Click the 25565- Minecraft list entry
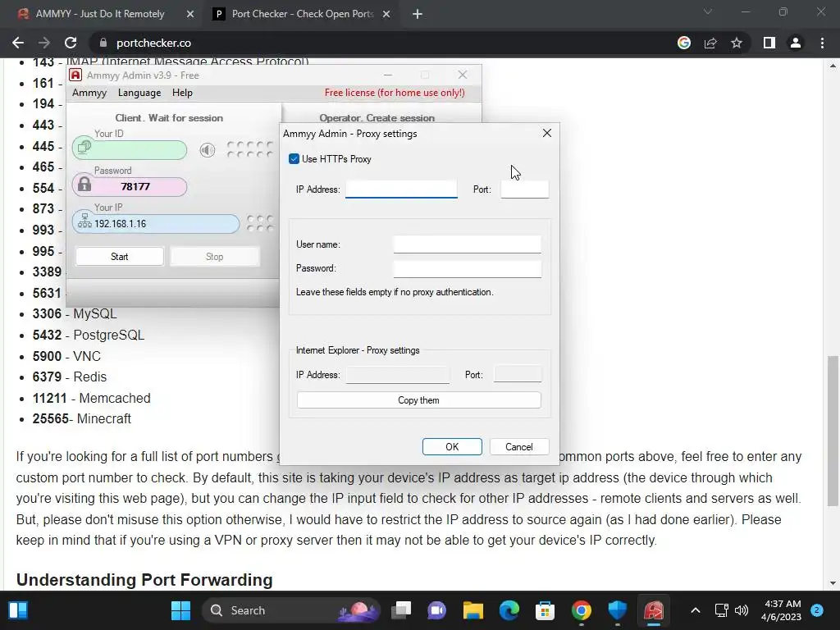 [81, 419]
